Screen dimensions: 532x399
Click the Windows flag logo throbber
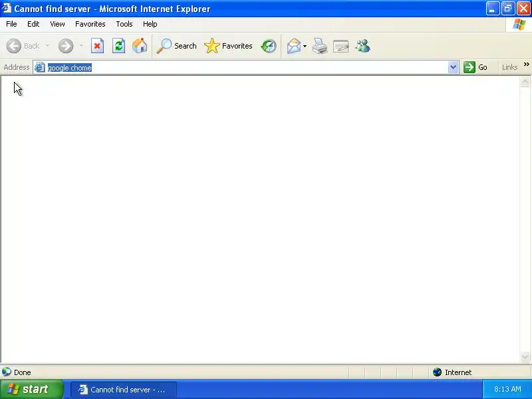click(x=519, y=25)
